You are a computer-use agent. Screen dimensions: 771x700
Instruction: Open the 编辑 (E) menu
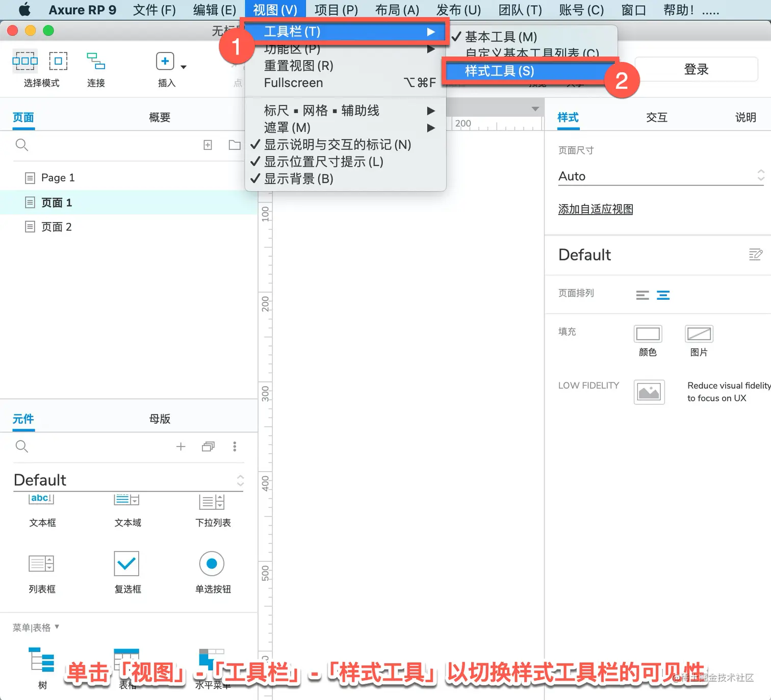[215, 10]
